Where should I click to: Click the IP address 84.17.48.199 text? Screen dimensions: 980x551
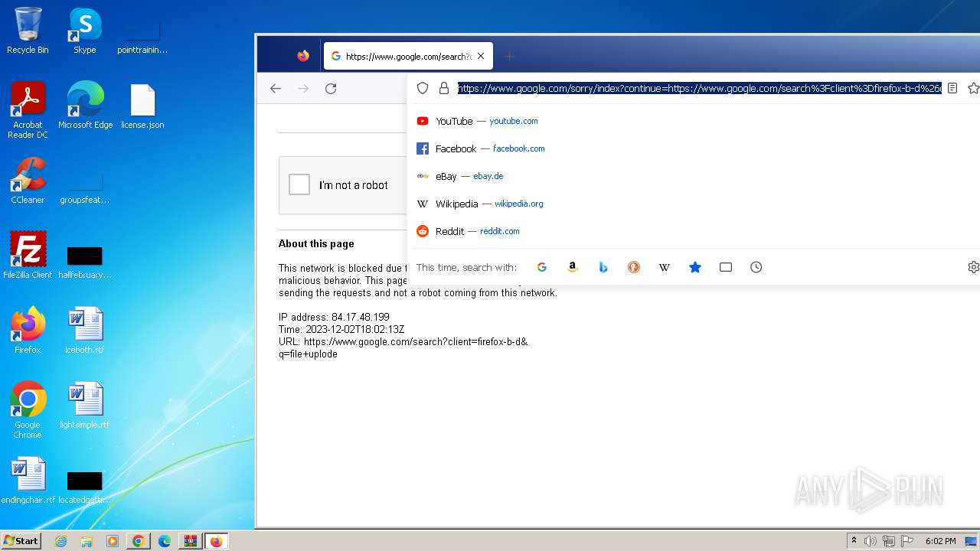point(334,317)
